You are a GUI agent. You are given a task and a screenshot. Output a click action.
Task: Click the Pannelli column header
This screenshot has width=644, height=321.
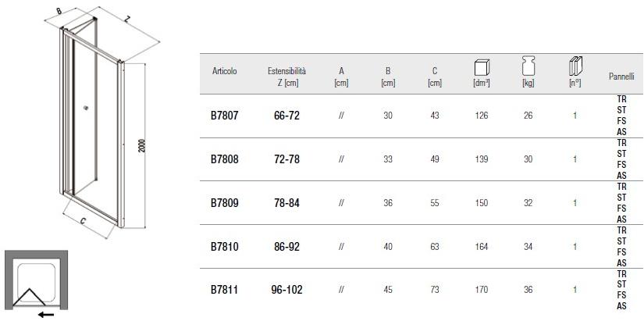[x=621, y=77]
